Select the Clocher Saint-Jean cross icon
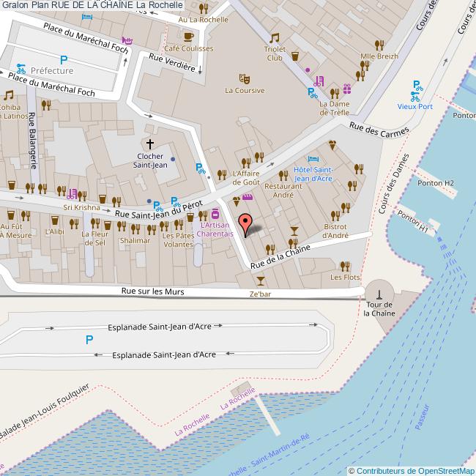Image resolution: width=476 pixels, height=476 pixels. [151, 144]
